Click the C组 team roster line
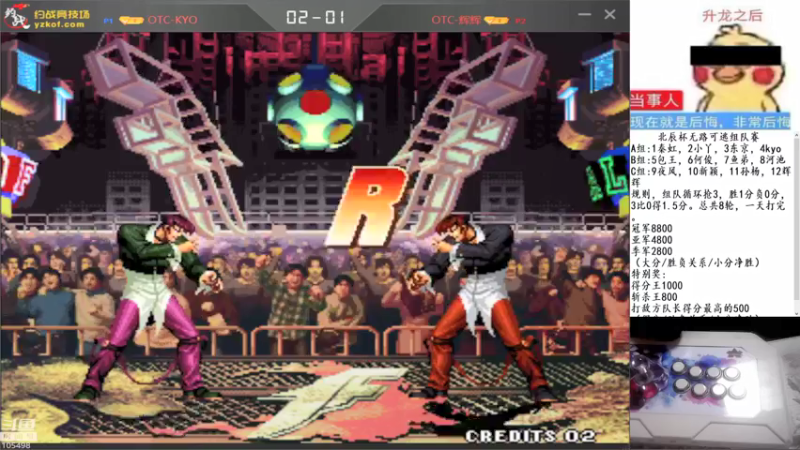The image size is (800, 450). point(711,177)
